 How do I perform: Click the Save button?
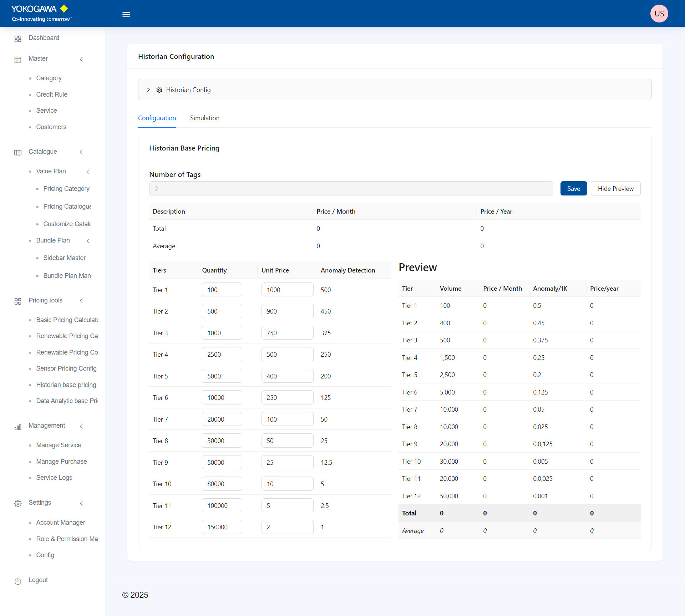573,189
